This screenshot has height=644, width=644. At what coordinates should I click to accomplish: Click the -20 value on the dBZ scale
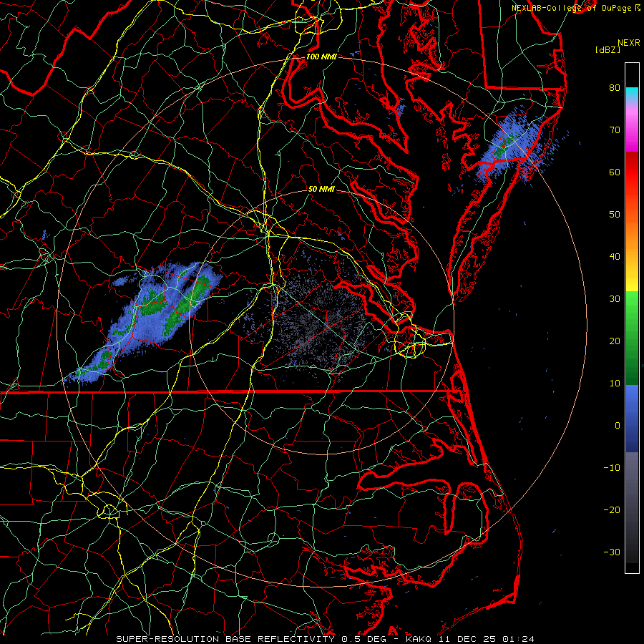coord(612,509)
